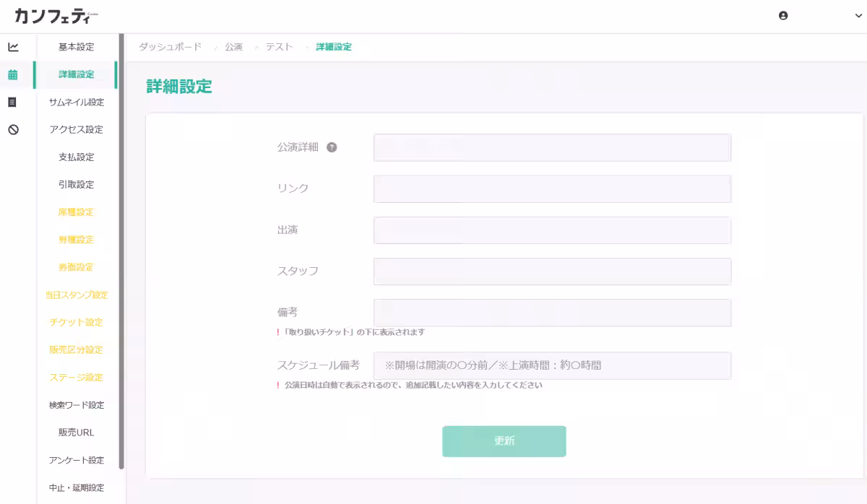
Task: Select the calendar performances icon
Action: coord(13,74)
